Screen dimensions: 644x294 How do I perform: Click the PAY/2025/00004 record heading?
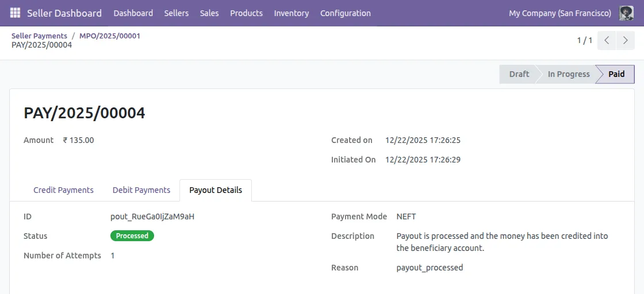(85, 113)
